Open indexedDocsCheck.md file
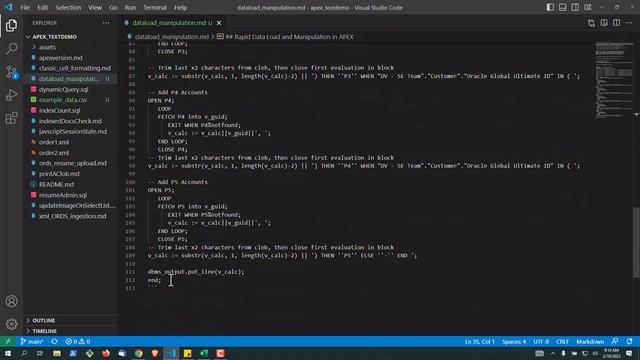The height and width of the screenshot is (360, 640). 70,121
